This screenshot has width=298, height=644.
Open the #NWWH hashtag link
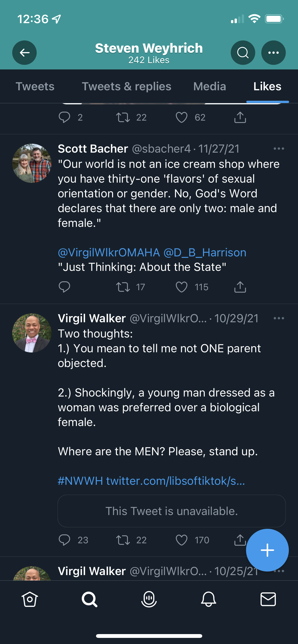point(80,481)
